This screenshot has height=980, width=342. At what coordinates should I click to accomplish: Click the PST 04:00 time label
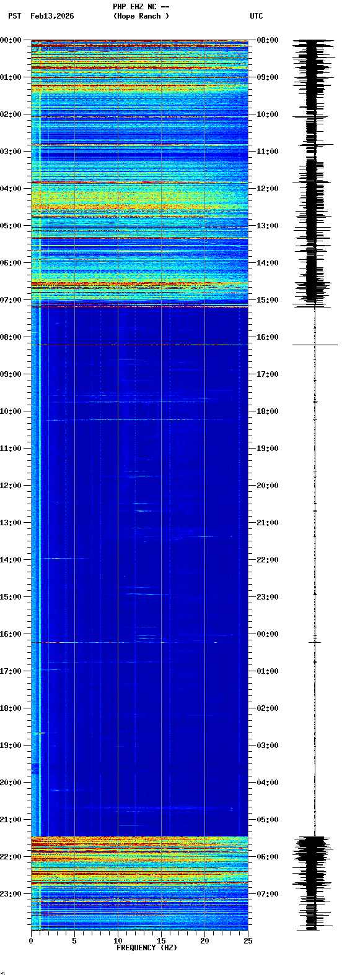(11, 189)
